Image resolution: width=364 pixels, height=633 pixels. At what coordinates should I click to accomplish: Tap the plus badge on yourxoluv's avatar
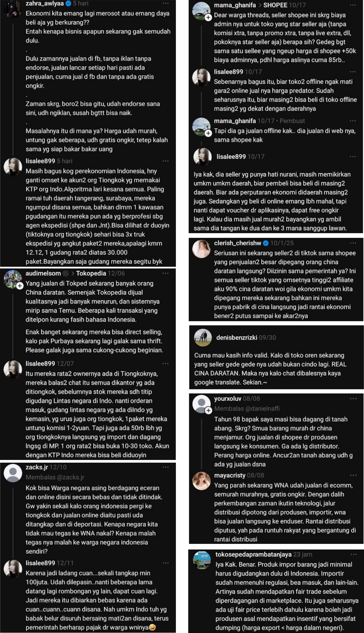tap(209, 410)
